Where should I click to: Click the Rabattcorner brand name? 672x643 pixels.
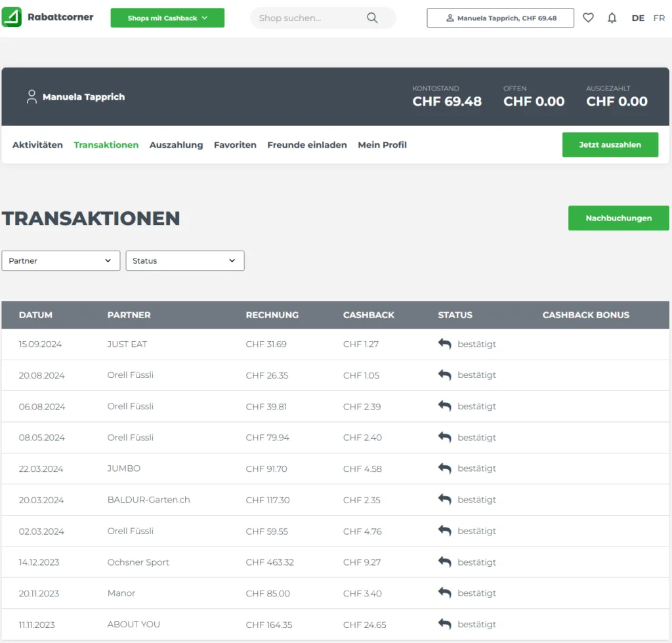pos(60,17)
